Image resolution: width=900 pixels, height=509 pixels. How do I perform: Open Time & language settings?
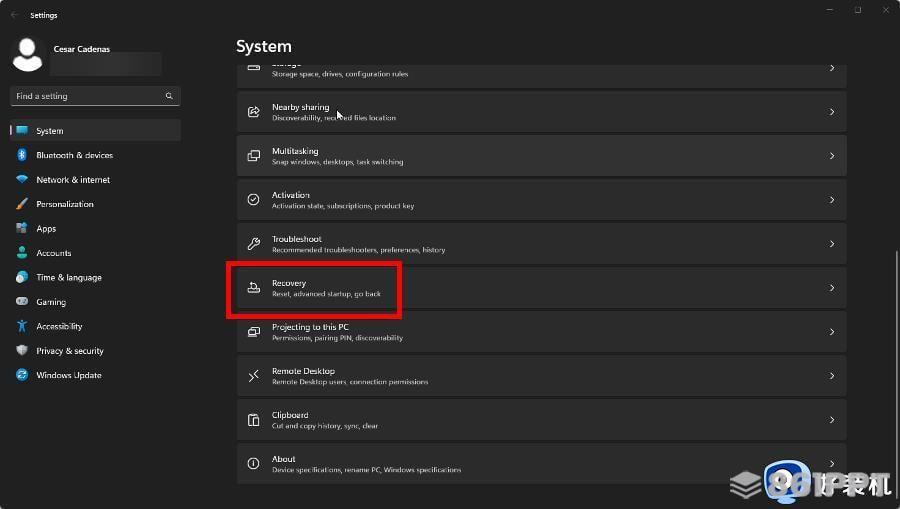coord(95,277)
